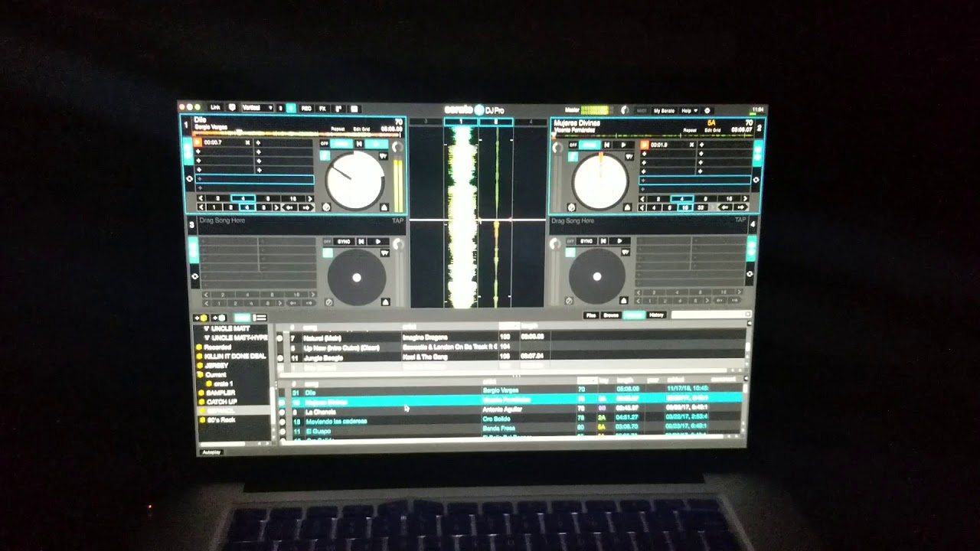Click SYNC on deck 3
The width and height of the screenshot is (980, 551).
click(344, 242)
